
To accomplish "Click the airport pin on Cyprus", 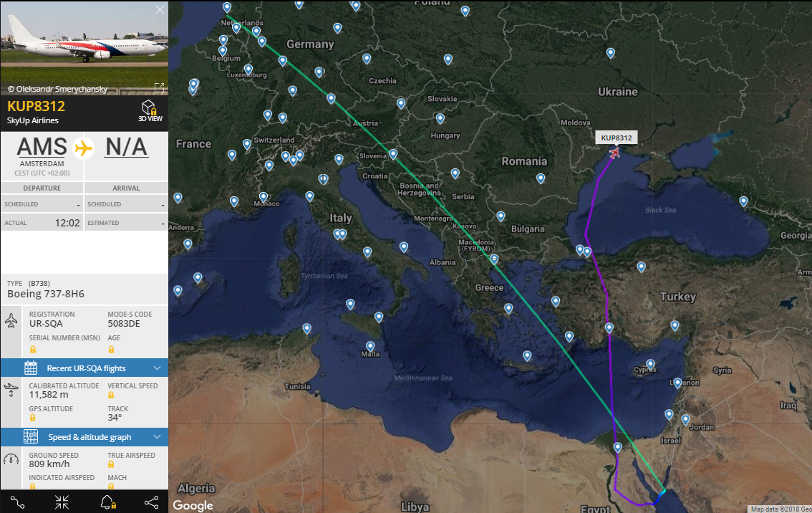I will tap(650, 364).
